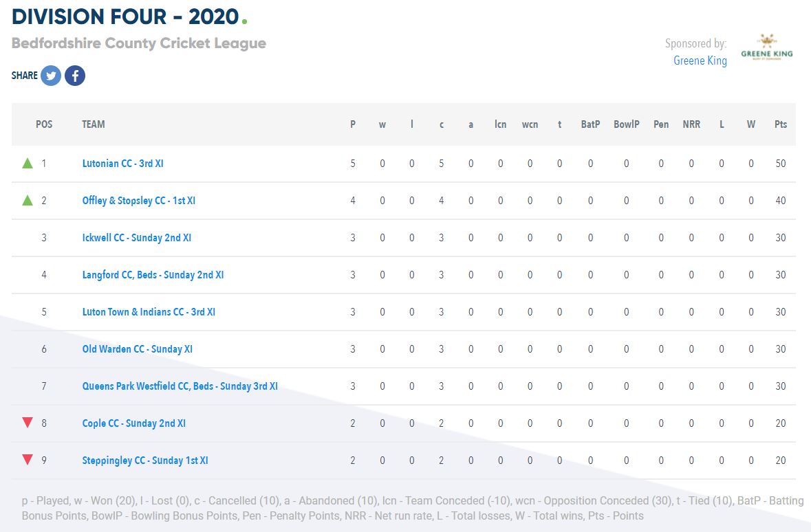Viewport: 811px width, 532px height.
Task: View Steppingley CC - Sunday 1st XI
Action: [144, 461]
